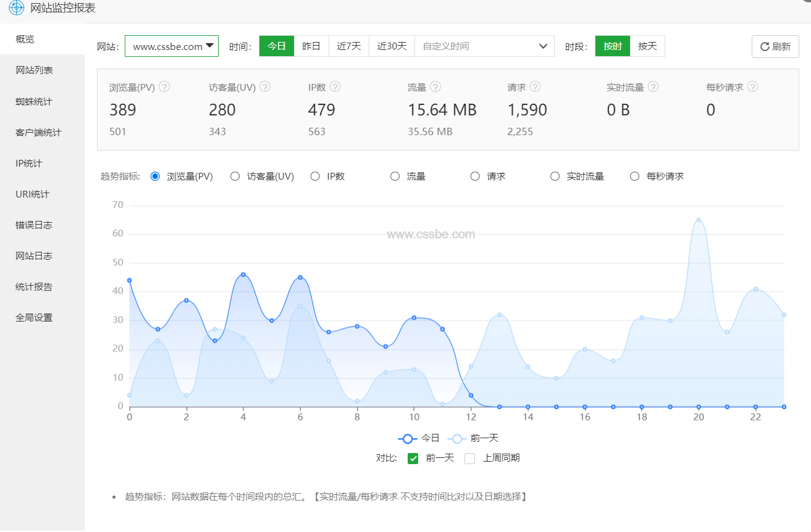This screenshot has height=532, width=811.
Task: Click previous traffic value 35.56 MB
Action: pyautogui.click(x=430, y=131)
